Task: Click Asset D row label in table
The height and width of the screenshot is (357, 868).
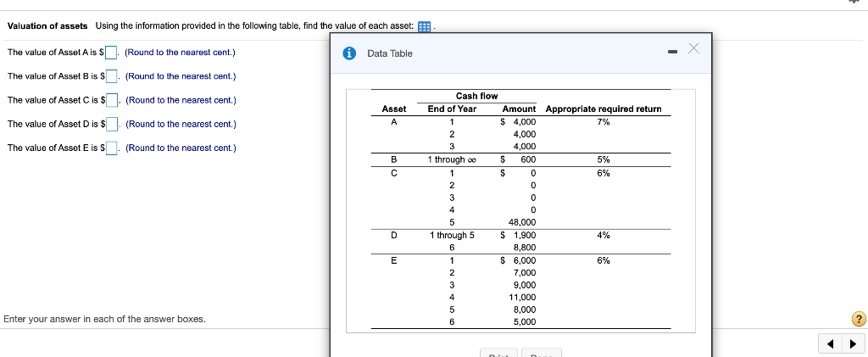Action: point(393,235)
